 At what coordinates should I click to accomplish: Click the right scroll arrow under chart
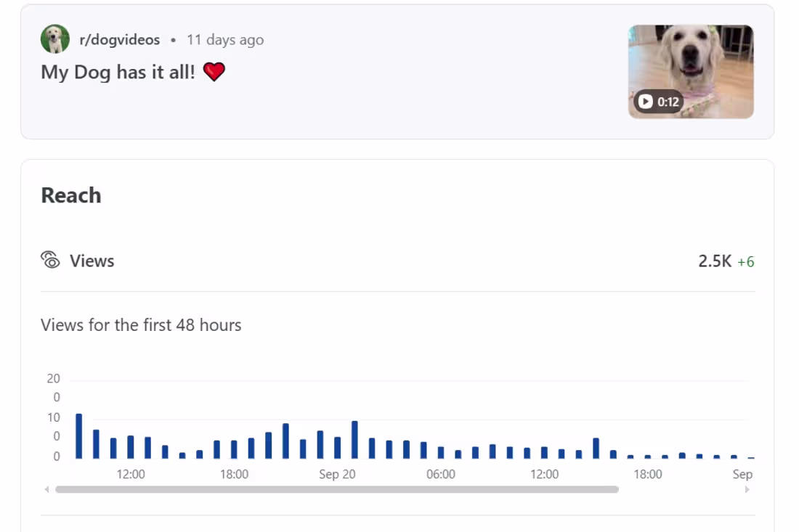[747, 489]
